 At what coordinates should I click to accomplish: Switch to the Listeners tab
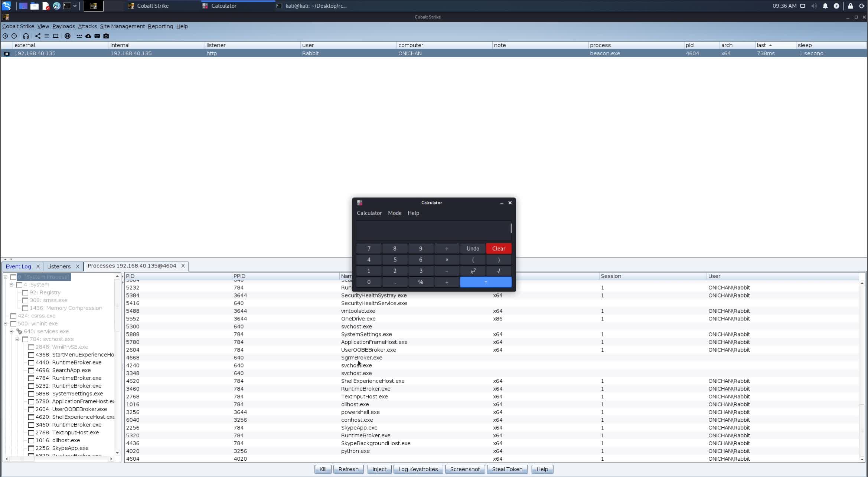tap(59, 266)
